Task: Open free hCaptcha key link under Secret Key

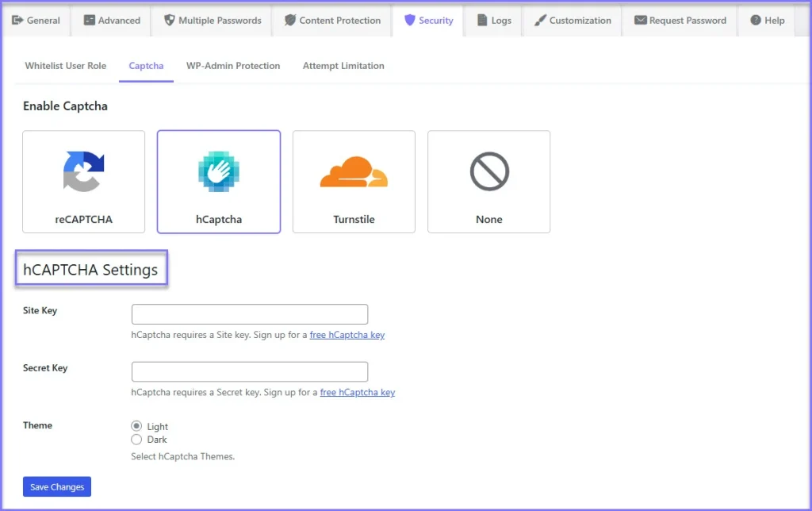Action: point(357,393)
